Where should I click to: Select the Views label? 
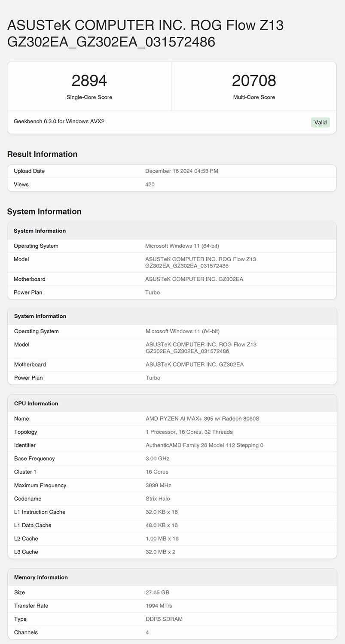pyautogui.click(x=21, y=184)
